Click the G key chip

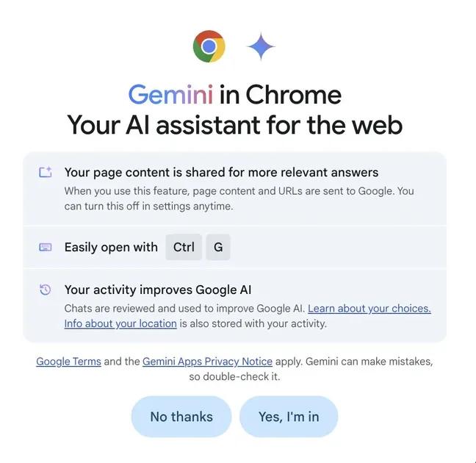click(x=218, y=248)
